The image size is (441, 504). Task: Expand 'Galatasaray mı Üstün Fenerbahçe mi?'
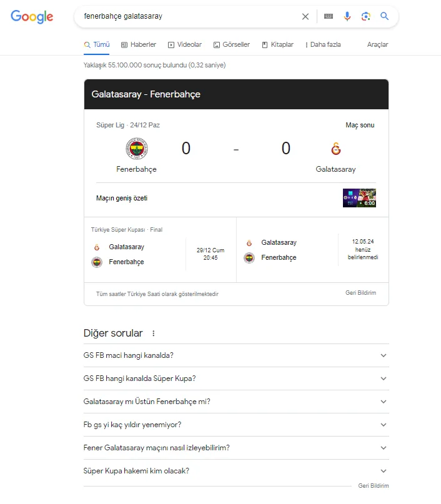[236, 402]
